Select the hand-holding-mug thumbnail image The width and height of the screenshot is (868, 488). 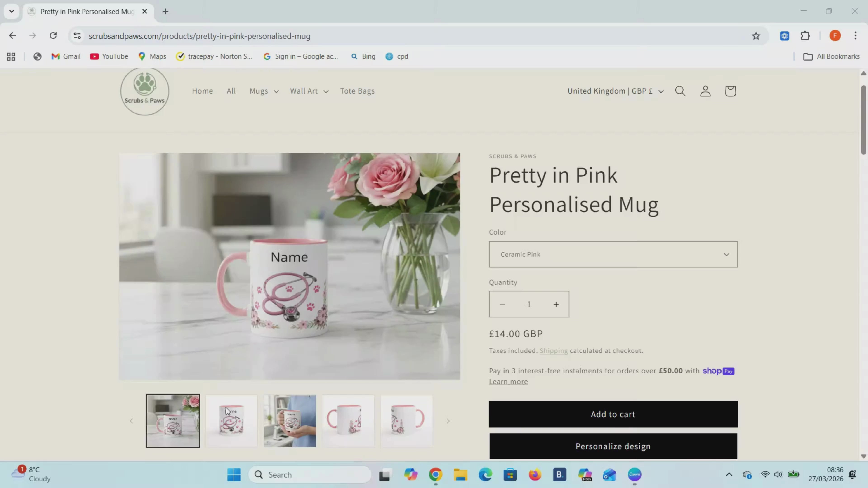pyautogui.click(x=290, y=421)
